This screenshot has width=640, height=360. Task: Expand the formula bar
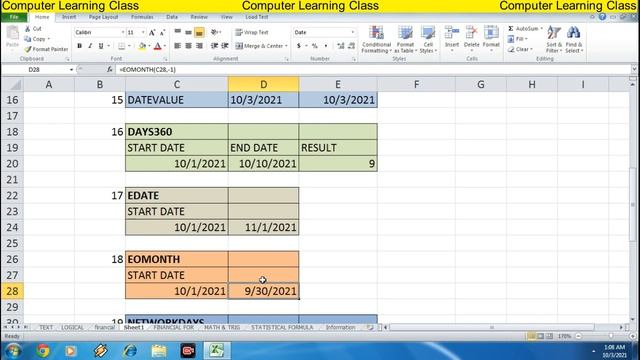pos(633,69)
